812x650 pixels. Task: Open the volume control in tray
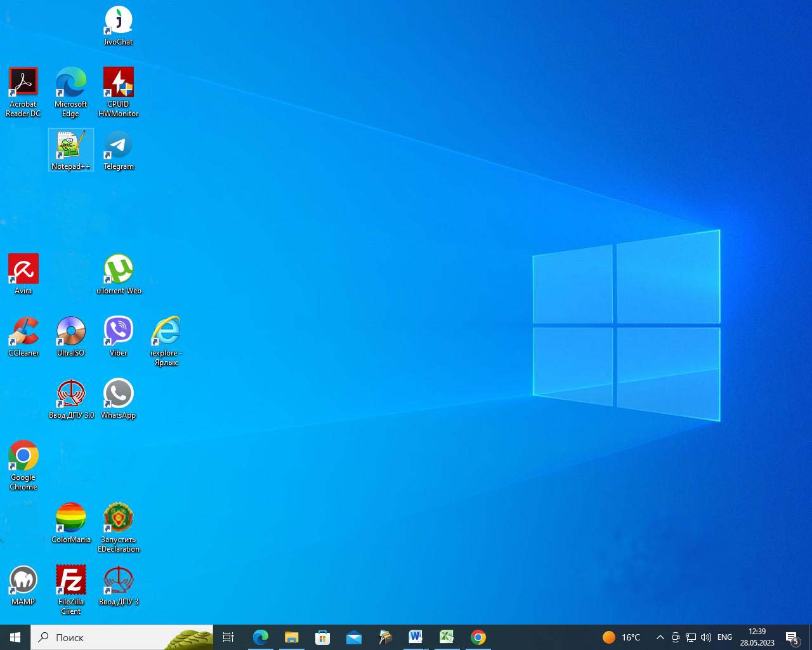coord(706,637)
